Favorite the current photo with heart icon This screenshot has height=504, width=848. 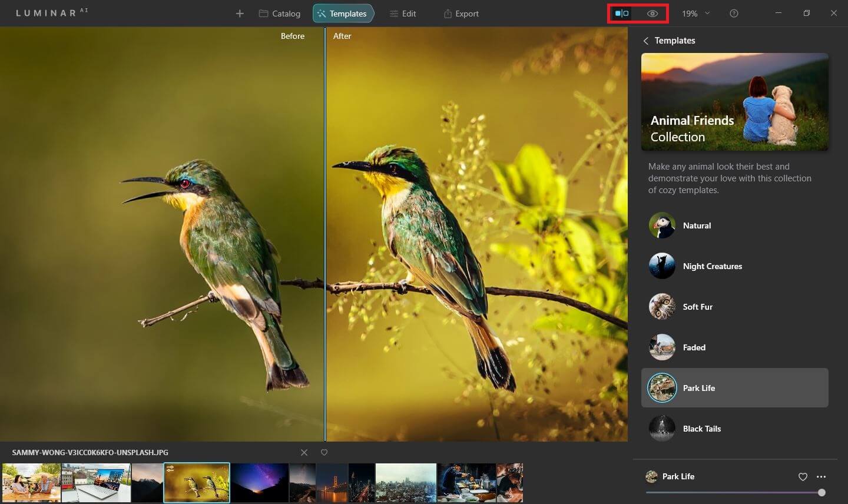pyautogui.click(x=324, y=452)
